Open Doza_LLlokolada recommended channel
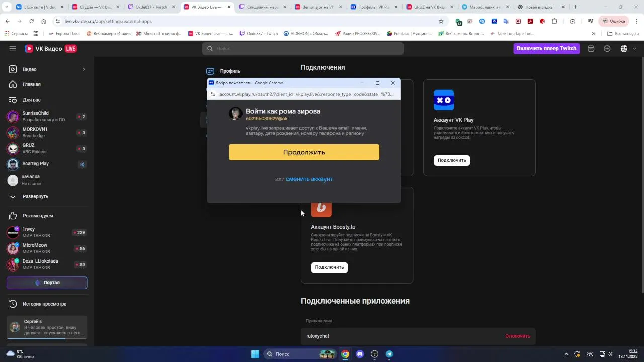 click(x=47, y=264)
